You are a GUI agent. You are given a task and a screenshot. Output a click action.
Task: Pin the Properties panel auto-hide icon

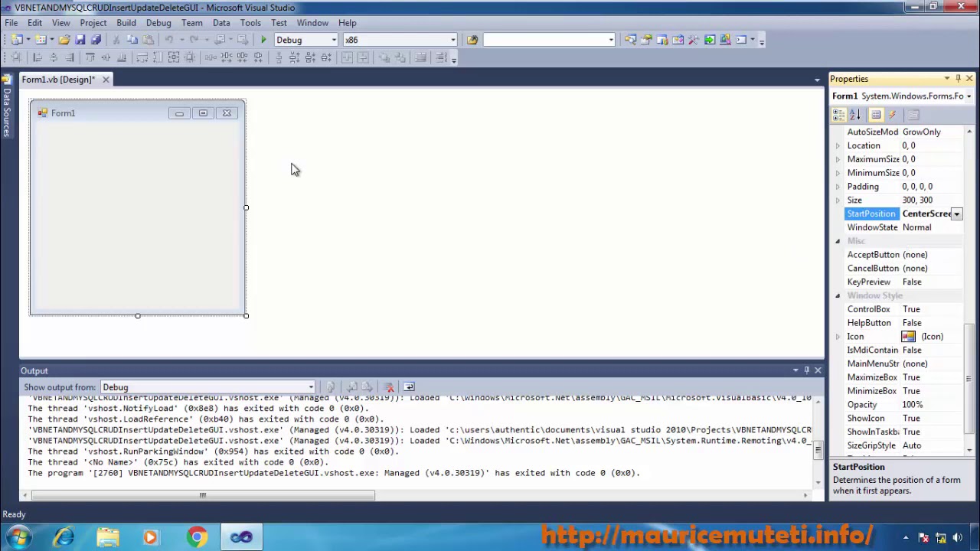coord(958,79)
